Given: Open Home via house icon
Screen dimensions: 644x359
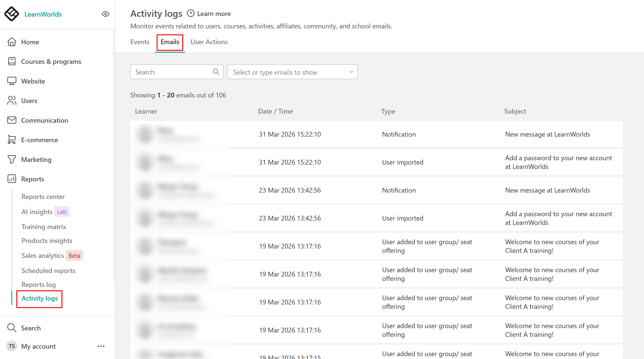Looking at the screenshot, I should coord(12,42).
